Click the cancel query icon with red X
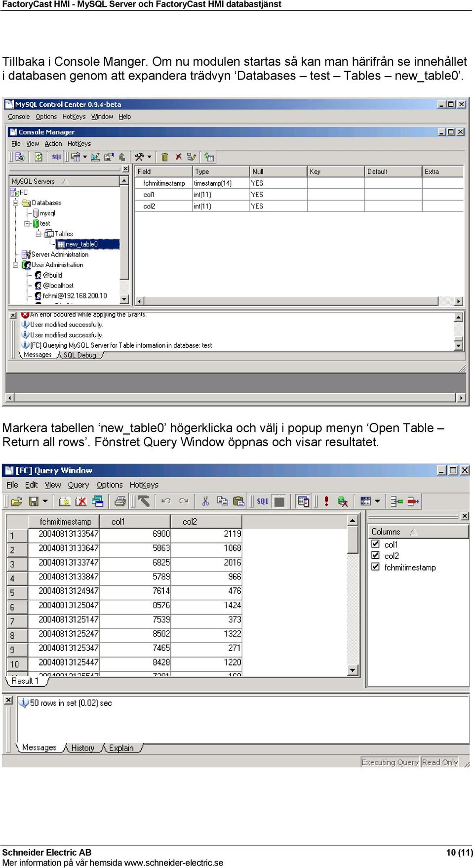The image size is (474, 868). click(343, 501)
